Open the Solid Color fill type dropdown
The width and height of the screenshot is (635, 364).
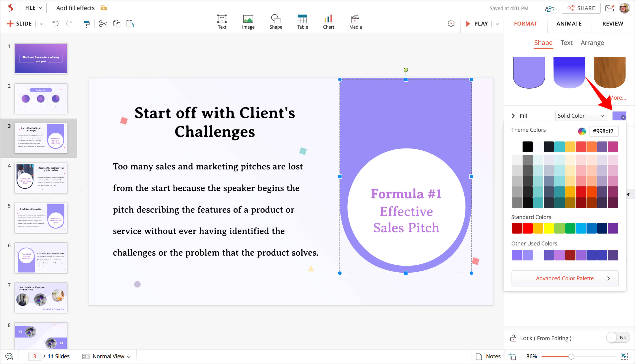coord(581,116)
